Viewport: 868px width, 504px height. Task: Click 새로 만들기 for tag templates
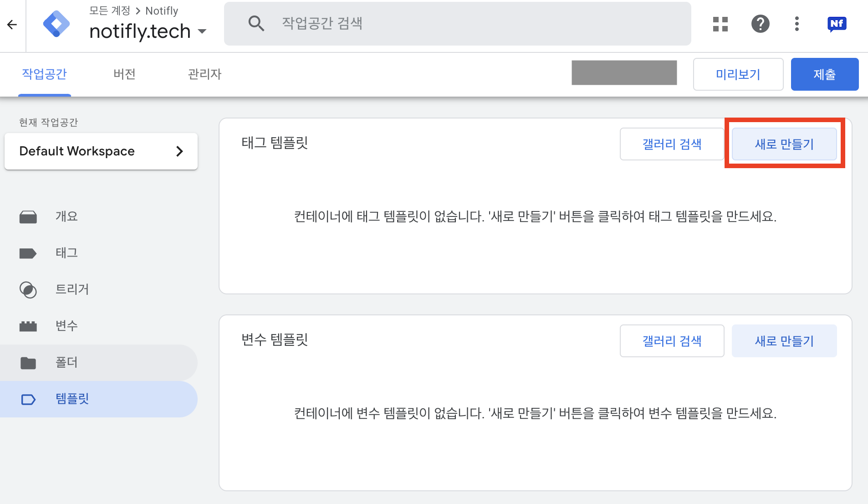click(x=784, y=144)
